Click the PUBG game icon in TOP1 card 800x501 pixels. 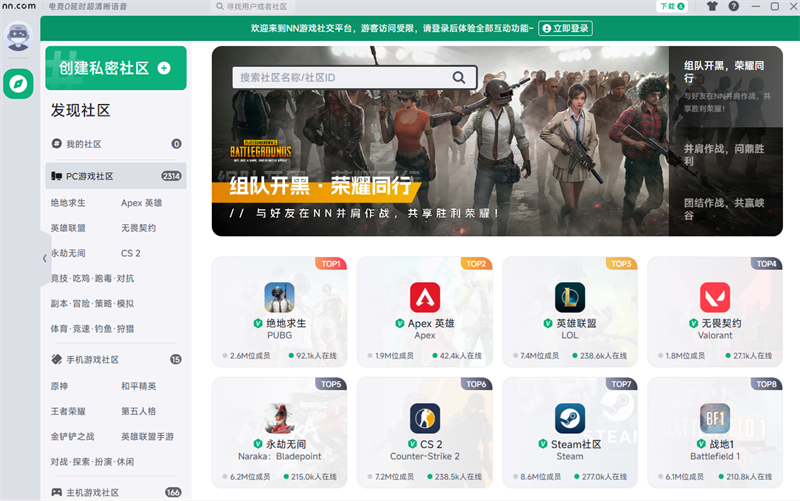(280, 297)
